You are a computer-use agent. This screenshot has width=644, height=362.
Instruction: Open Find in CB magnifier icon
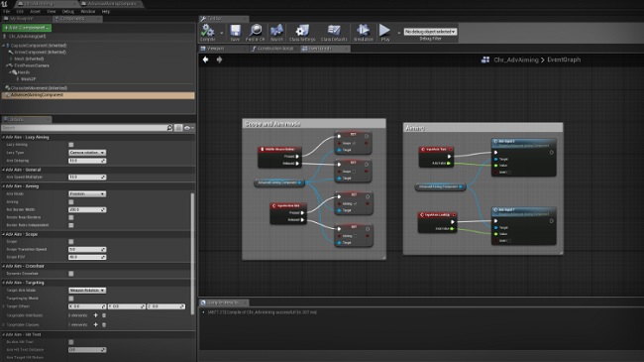[256, 31]
